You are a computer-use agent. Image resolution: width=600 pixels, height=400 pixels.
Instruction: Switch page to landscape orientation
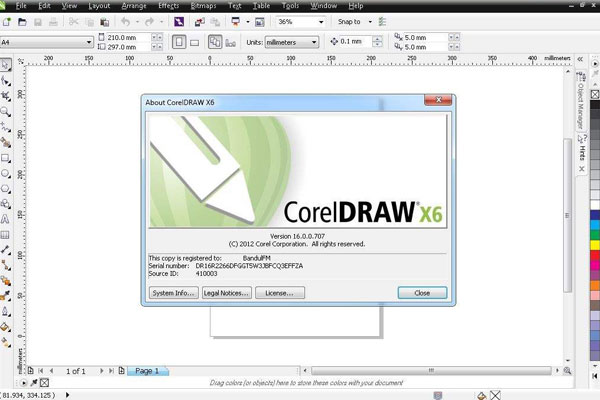point(194,42)
